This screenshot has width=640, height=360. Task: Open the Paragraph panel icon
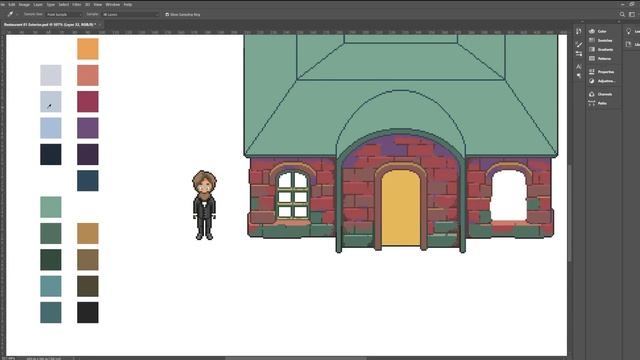click(x=579, y=76)
